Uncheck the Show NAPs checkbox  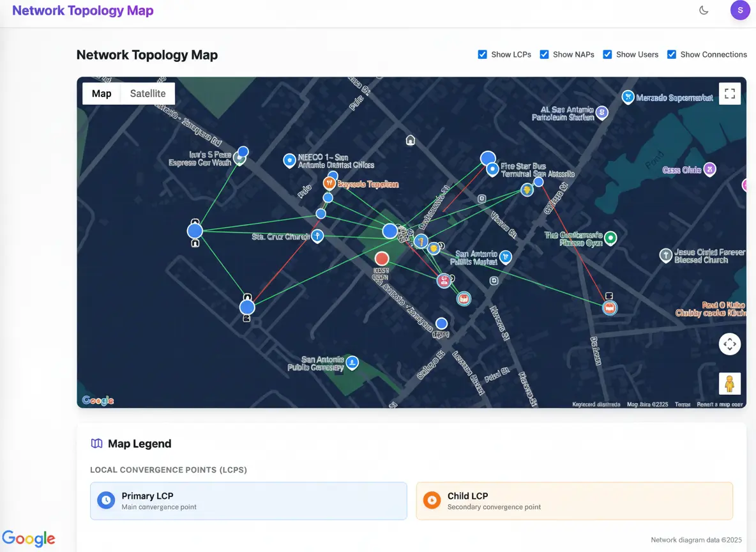(x=545, y=54)
